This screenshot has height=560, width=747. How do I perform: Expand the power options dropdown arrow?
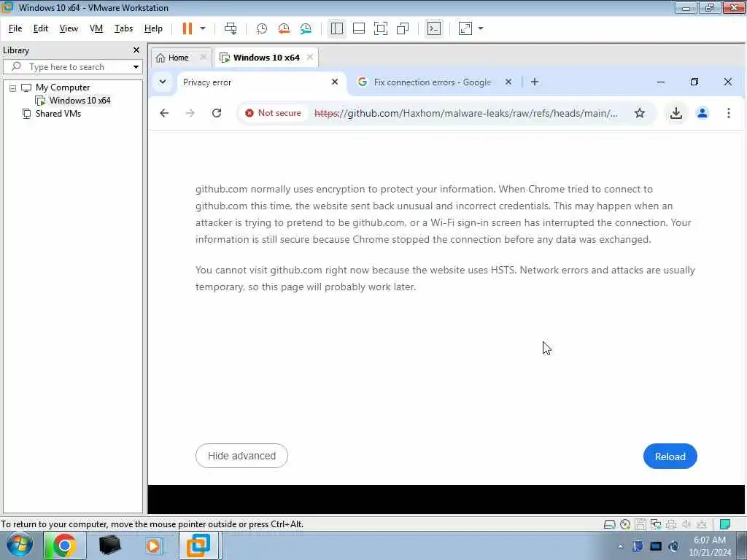click(x=203, y=28)
